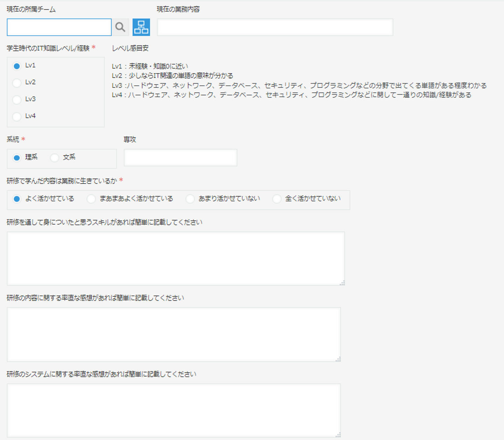Image resolution: width=504 pixels, height=440 pixels.
Task: Click resize handle of content feedback textarea
Action: (338, 359)
